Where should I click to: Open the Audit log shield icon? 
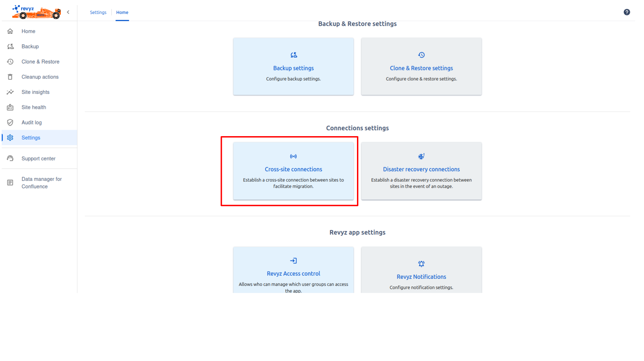point(10,122)
